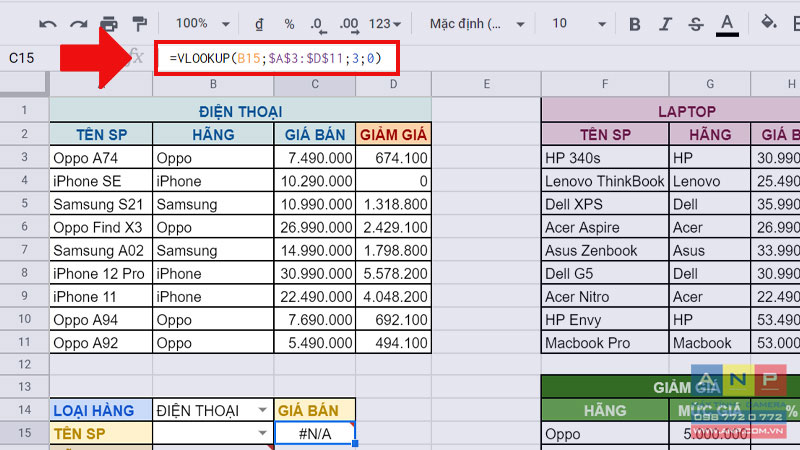The width and height of the screenshot is (800, 450).
Task: Click the C15 name box
Action: tap(22, 58)
